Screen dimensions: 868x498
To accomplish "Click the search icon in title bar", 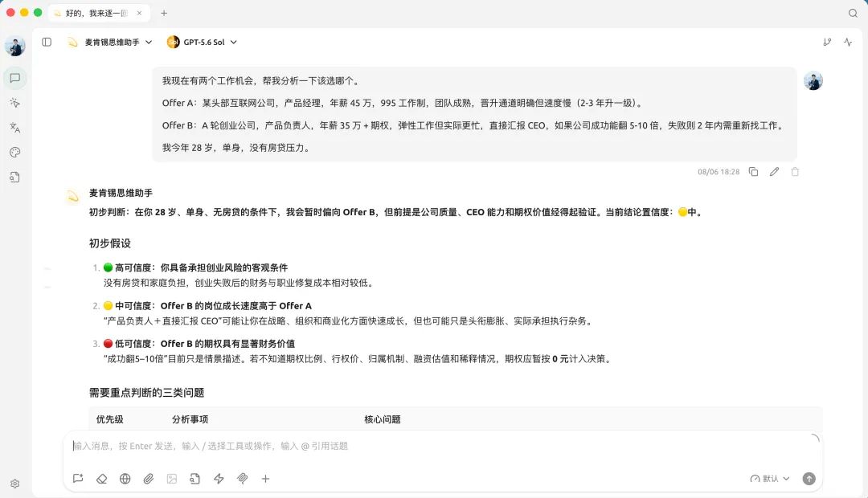I will (853, 14).
